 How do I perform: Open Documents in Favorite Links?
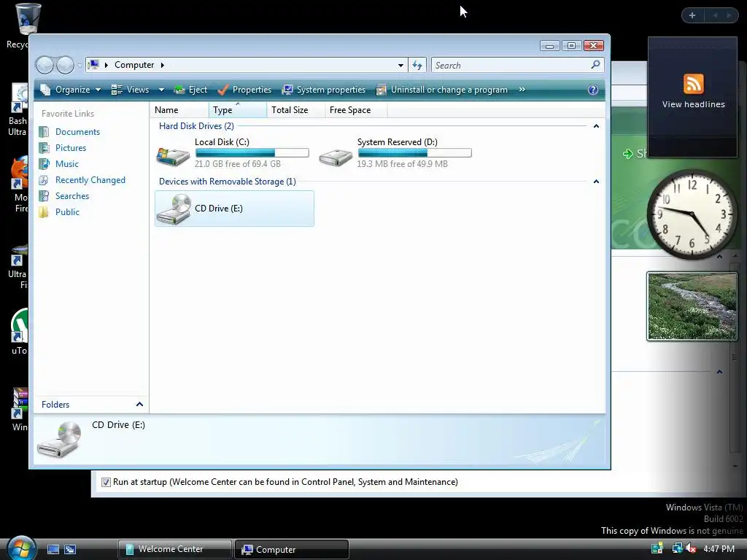(x=77, y=132)
